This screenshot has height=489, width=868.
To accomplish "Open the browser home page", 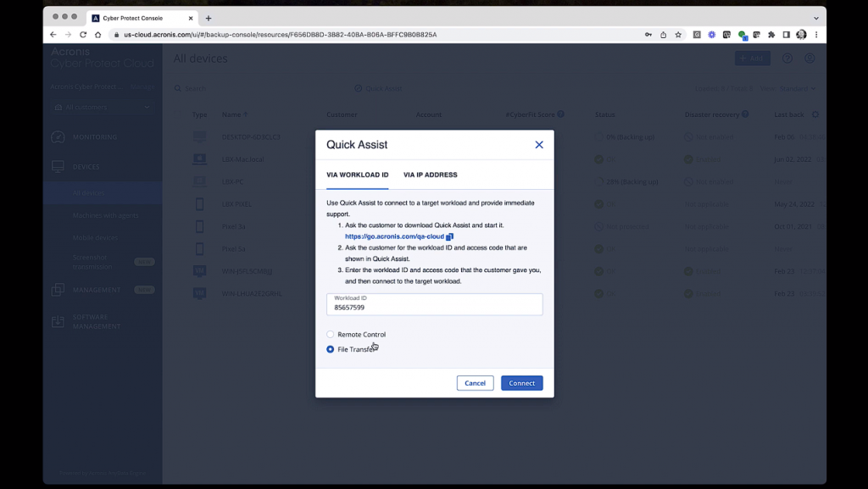I will 98,34.
